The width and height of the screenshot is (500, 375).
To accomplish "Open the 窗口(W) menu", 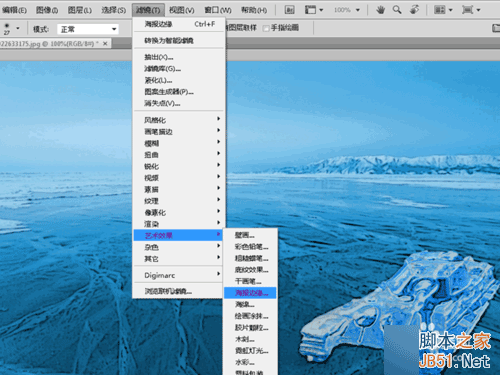I will point(218,10).
